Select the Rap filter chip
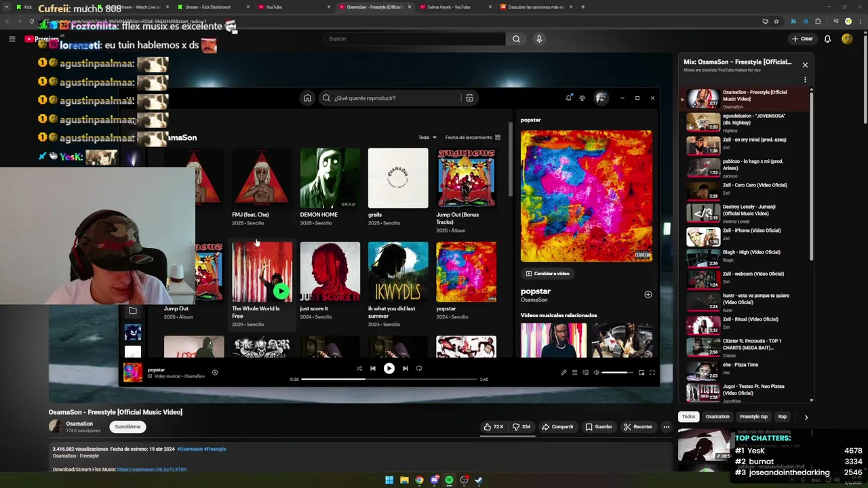Image resolution: width=868 pixels, height=488 pixels. coord(782,417)
